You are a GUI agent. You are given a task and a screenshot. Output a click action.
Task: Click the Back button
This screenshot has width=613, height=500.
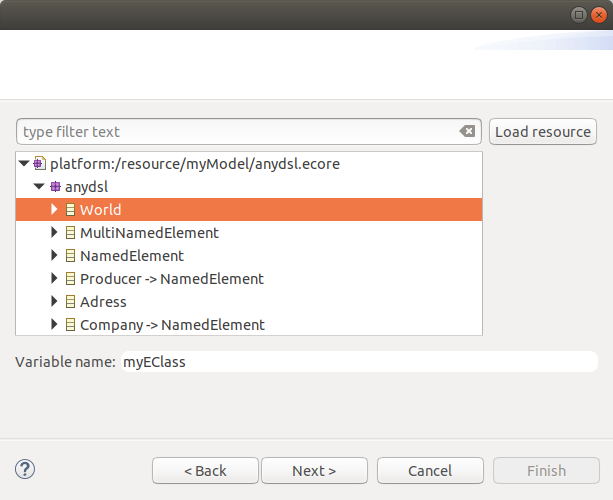click(205, 471)
